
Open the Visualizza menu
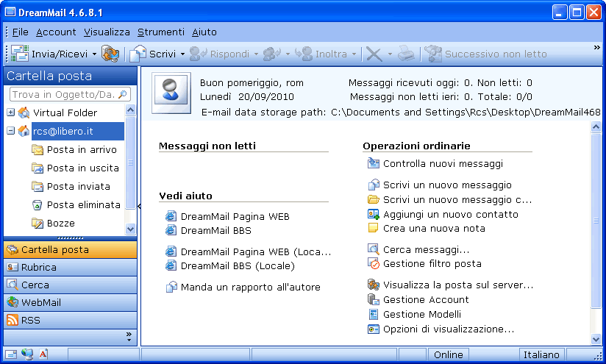pos(107,32)
